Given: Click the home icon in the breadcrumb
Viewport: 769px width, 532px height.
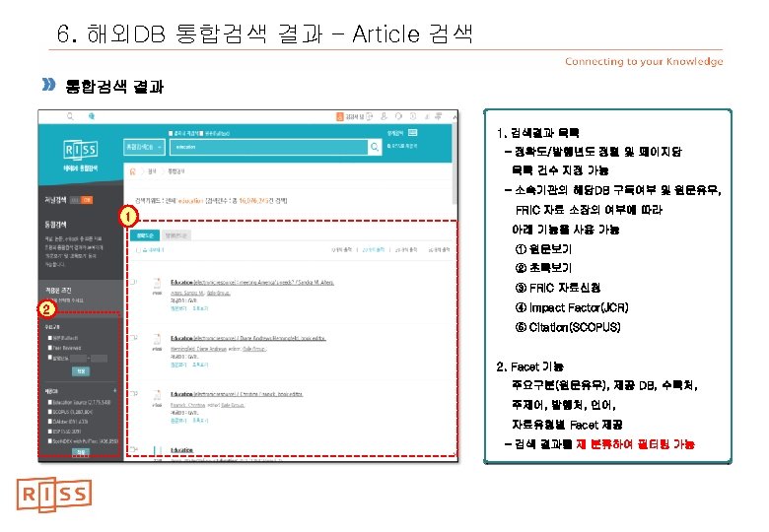Looking at the screenshot, I should pos(132,171).
